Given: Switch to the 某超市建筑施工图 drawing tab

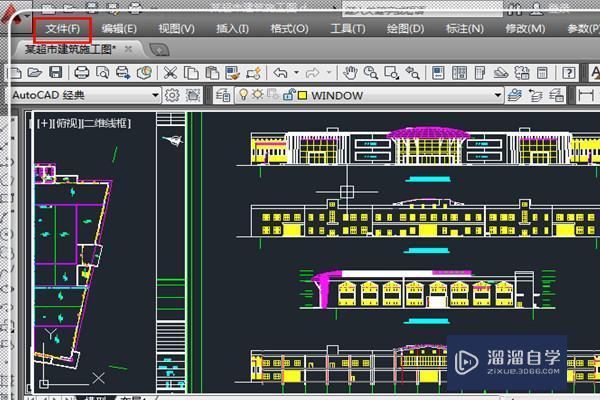Looking at the screenshot, I should (70, 48).
